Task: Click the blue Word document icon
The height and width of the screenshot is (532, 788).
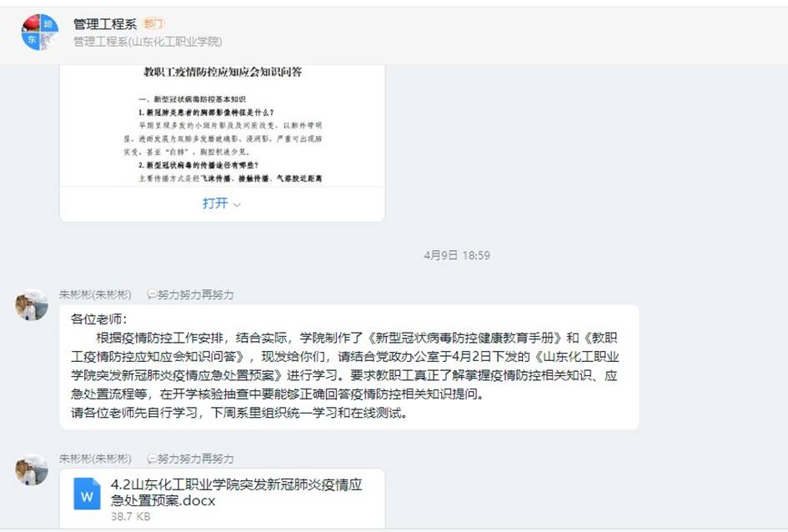Action: pyautogui.click(x=87, y=494)
